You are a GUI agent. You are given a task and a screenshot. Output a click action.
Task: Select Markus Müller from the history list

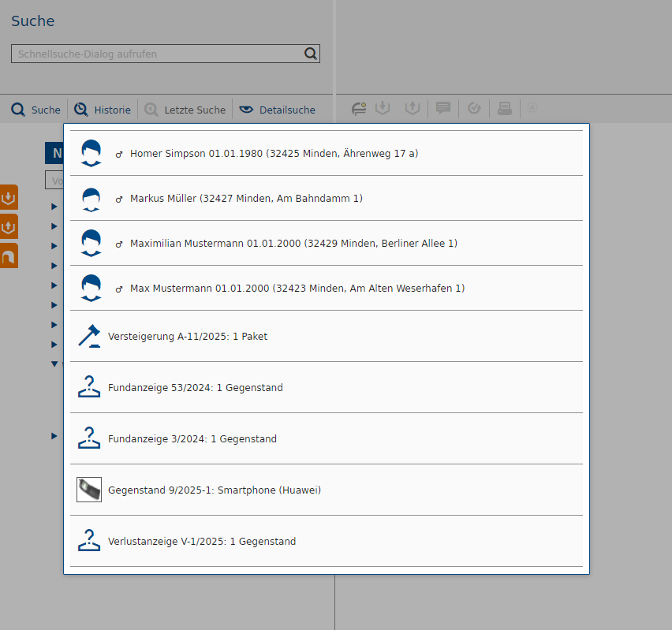tap(246, 199)
